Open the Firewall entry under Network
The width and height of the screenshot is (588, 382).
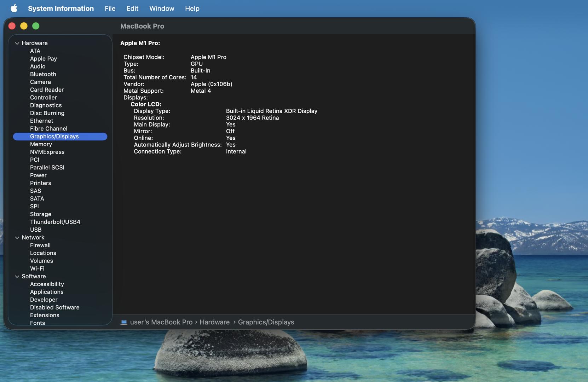(x=40, y=245)
